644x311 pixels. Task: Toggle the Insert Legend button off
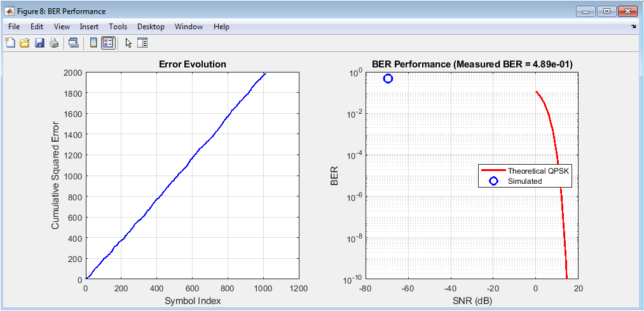(x=108, y=43)
